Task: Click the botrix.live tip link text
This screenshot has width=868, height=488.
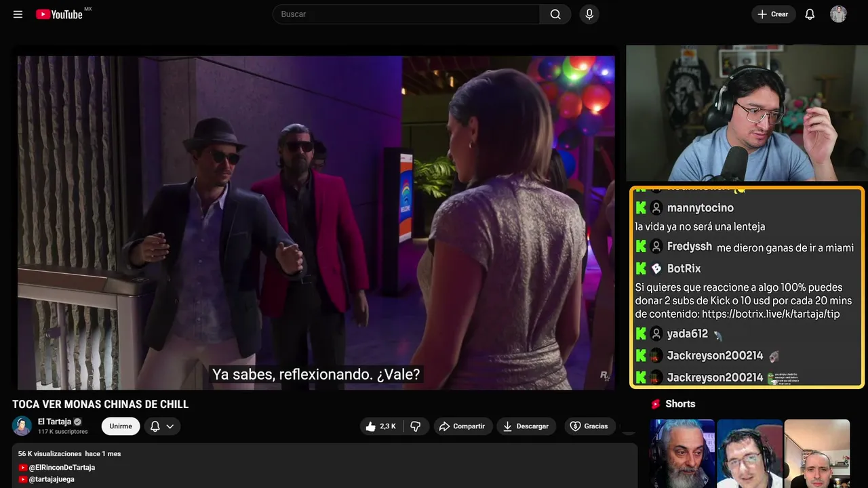Action: coord(771,314)
